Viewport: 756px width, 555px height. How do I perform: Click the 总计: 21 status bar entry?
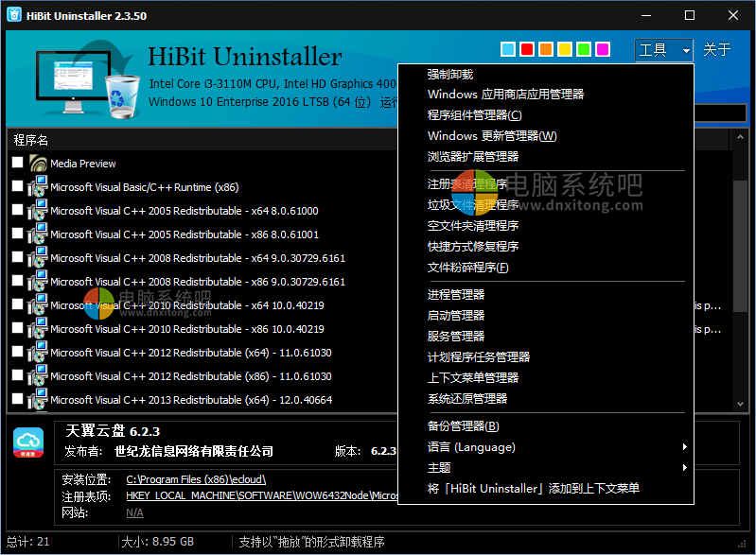(28, 542)
